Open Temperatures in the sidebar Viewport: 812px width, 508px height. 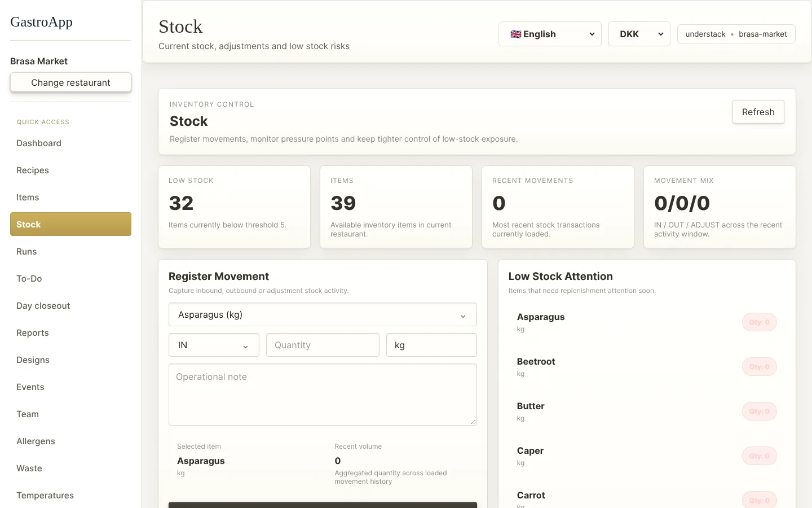(x=70, y=496)
